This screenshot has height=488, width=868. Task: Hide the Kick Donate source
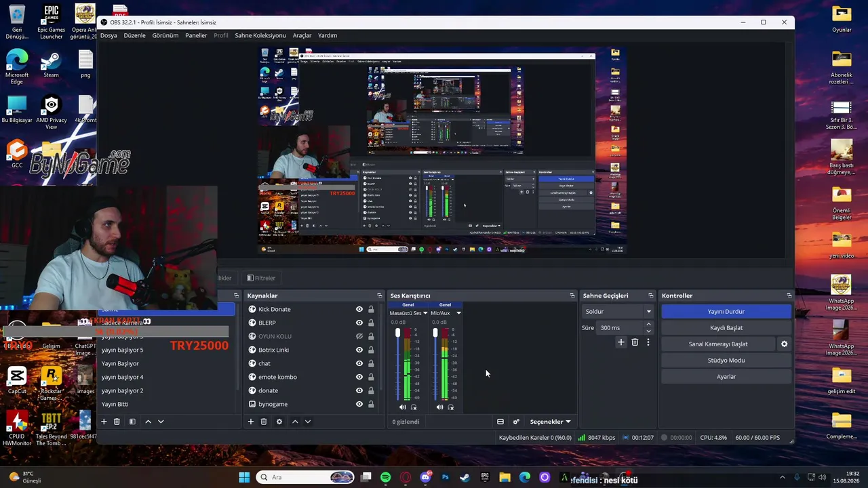coord(359,309)
